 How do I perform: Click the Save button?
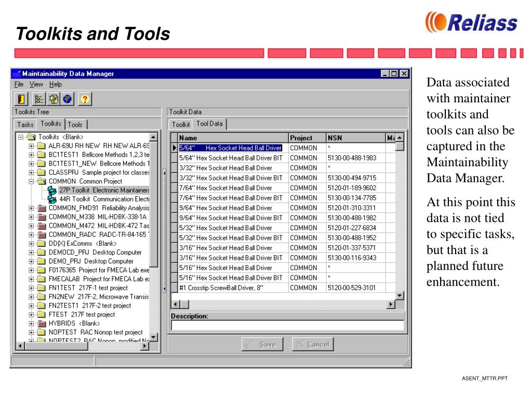262,344
